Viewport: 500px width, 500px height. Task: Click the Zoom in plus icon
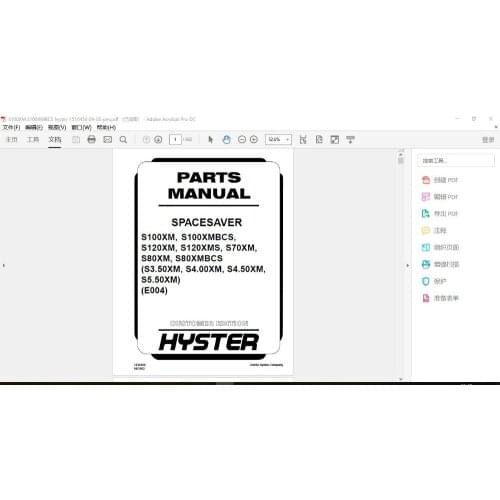(254, 140)
